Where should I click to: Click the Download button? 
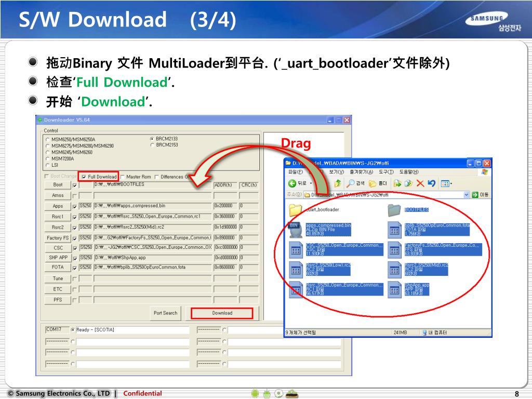222,313
